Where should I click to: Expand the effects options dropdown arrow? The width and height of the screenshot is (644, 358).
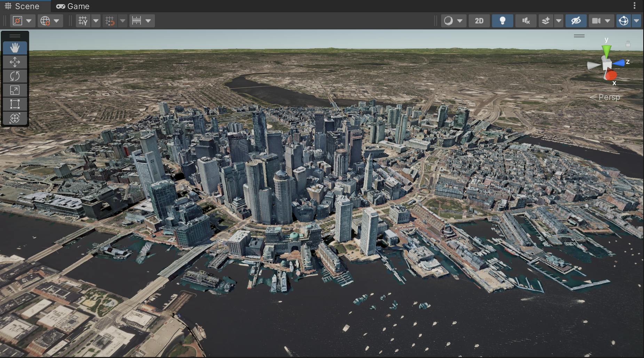point(558,21)
